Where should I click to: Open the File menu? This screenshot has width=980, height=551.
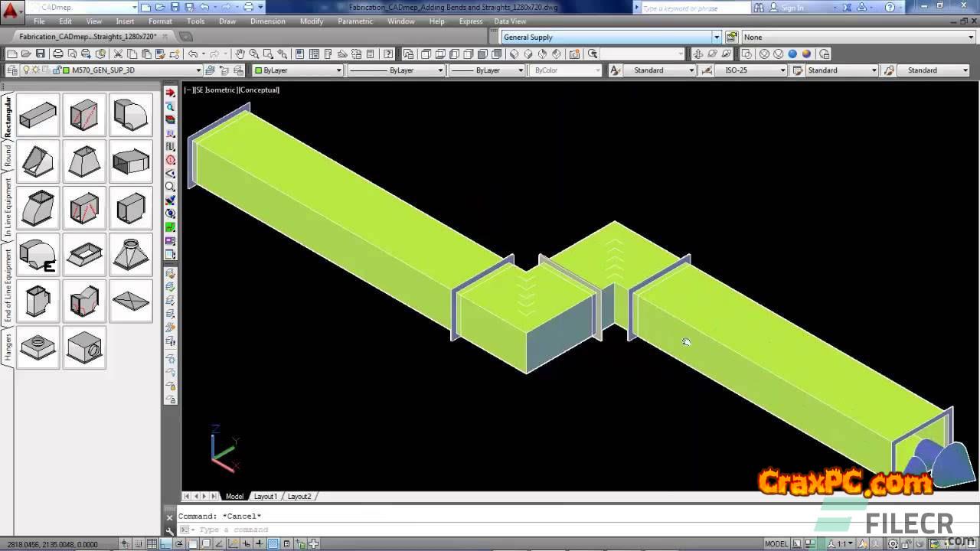point(39,21)
